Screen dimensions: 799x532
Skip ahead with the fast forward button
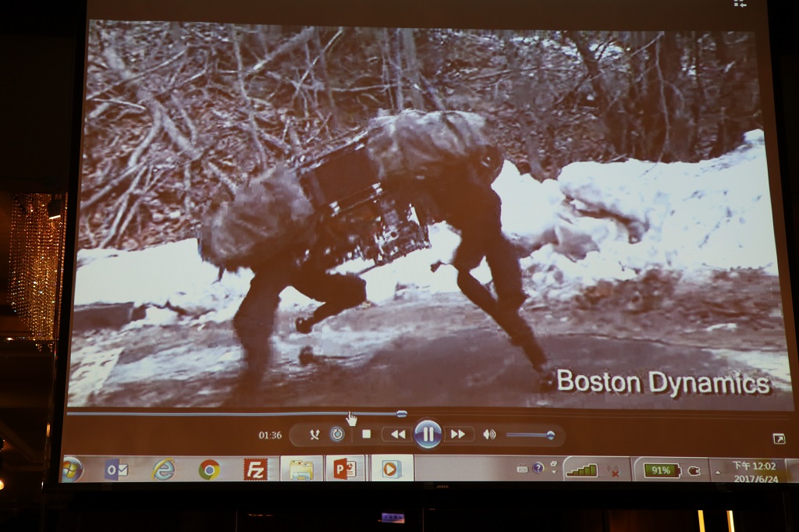point(458,434)
